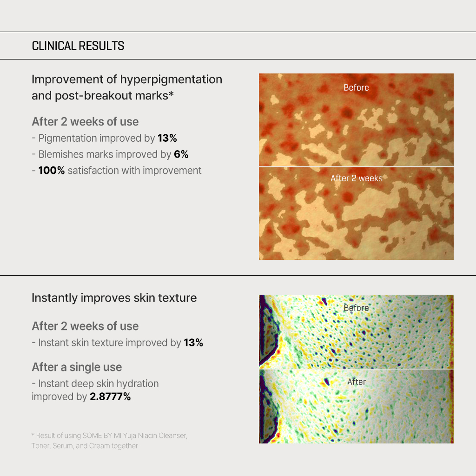
Task: Click the "Before" label on the texture scan
Action: (356, 308)
